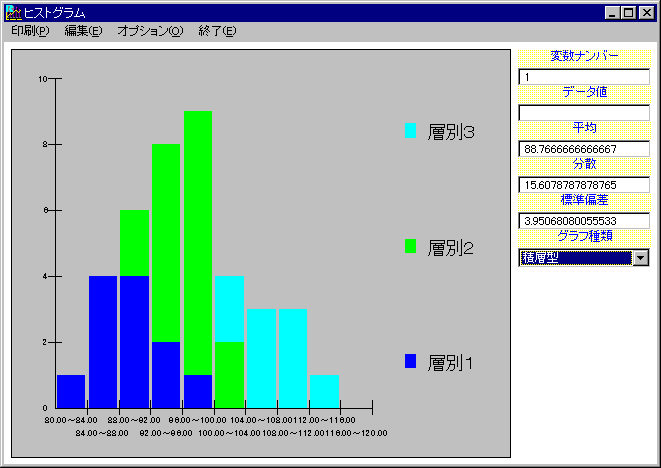
Task: Click the blue 層別1 legend swatch
Action: pos(411,361)
